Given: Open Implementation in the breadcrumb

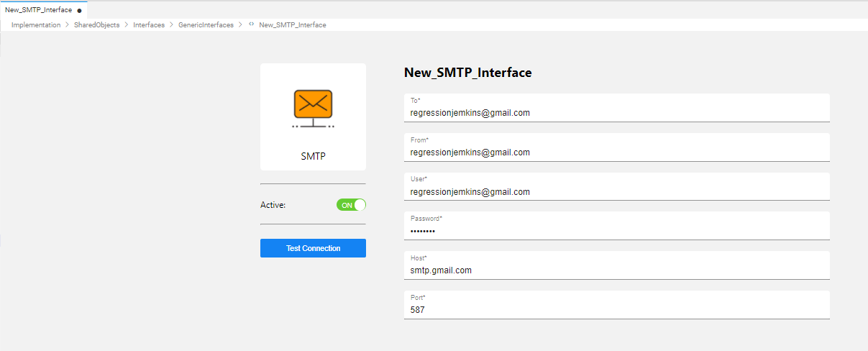Looking at the screenshot, I should [x=36, y=25].
